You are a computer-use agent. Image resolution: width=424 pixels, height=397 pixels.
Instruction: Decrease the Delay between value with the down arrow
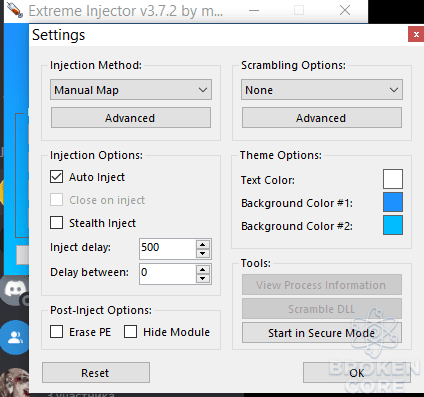tap(203, 278)
